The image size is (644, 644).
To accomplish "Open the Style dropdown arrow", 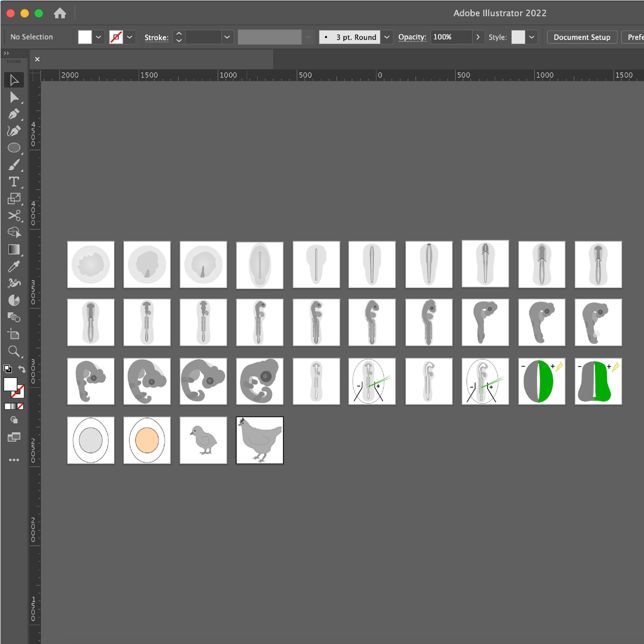I will pyautogui.click(x=532, y=37).
